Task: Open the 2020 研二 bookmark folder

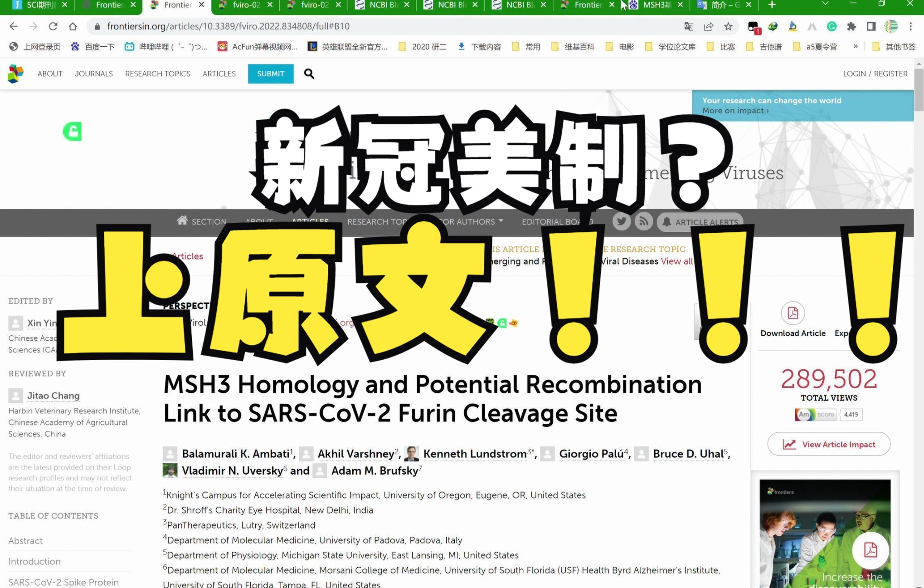Action: tap(423, 46)
